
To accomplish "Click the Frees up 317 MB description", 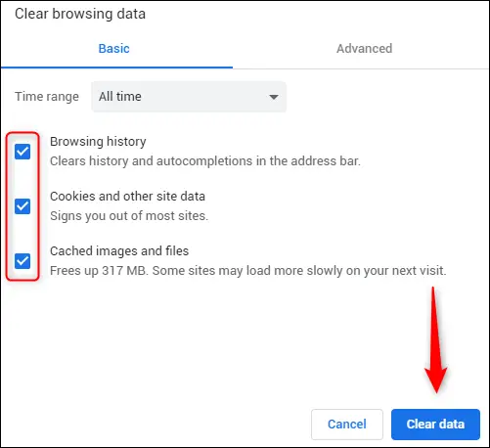I will tap(248, 271).
